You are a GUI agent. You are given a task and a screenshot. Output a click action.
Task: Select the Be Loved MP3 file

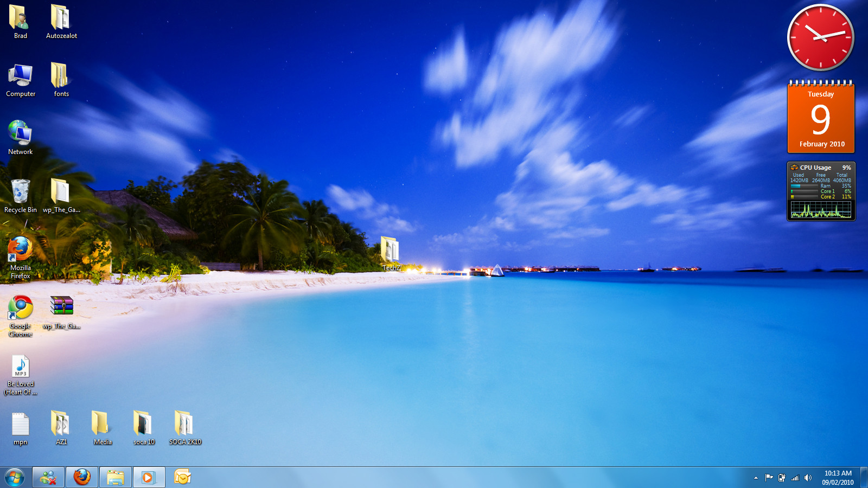point(21,369)
